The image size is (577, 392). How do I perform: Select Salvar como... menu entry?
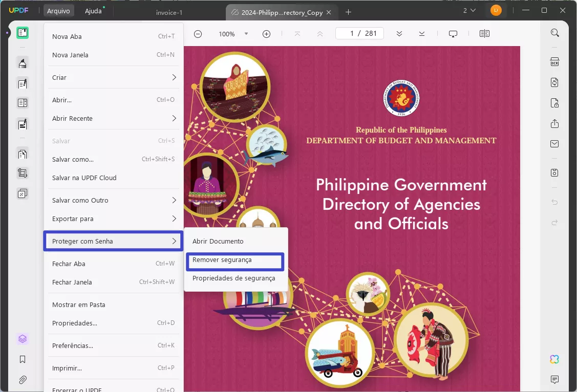113,159
